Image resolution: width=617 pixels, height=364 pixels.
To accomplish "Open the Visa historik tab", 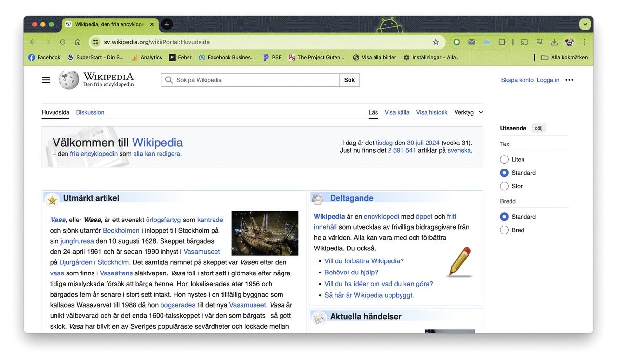I will point(432,112).
